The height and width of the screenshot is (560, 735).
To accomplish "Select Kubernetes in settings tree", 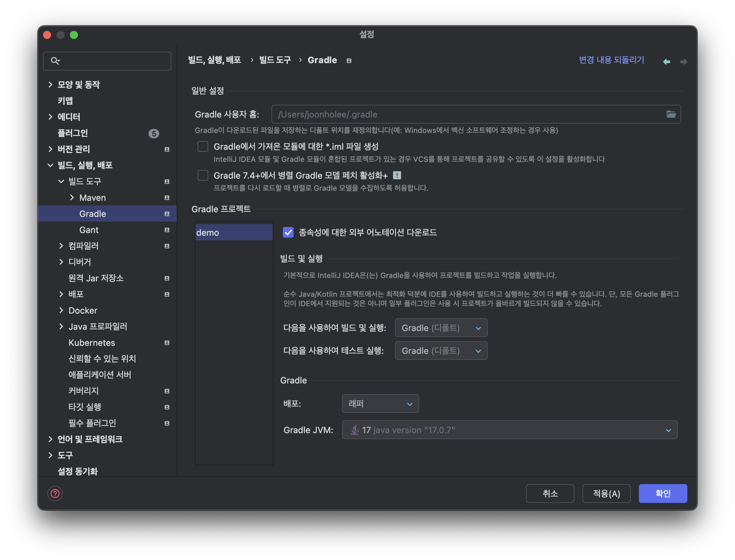I will click(x=92, y=343).
